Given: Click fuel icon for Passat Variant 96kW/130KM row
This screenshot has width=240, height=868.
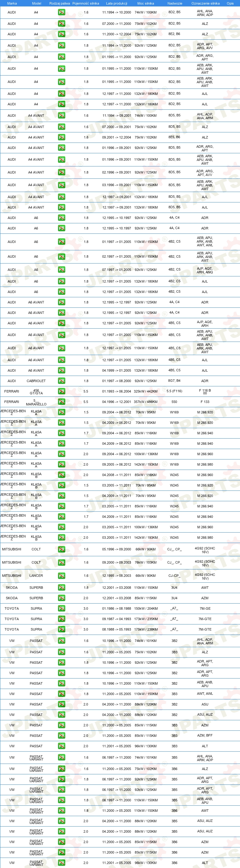Looking at the screenshot, I should [x=62, y=863].
